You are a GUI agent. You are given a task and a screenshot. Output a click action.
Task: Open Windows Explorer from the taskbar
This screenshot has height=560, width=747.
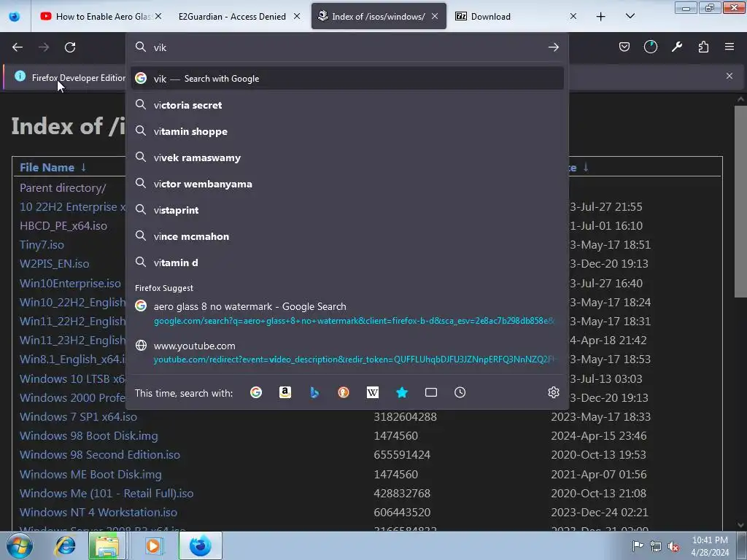click(107, 545)
